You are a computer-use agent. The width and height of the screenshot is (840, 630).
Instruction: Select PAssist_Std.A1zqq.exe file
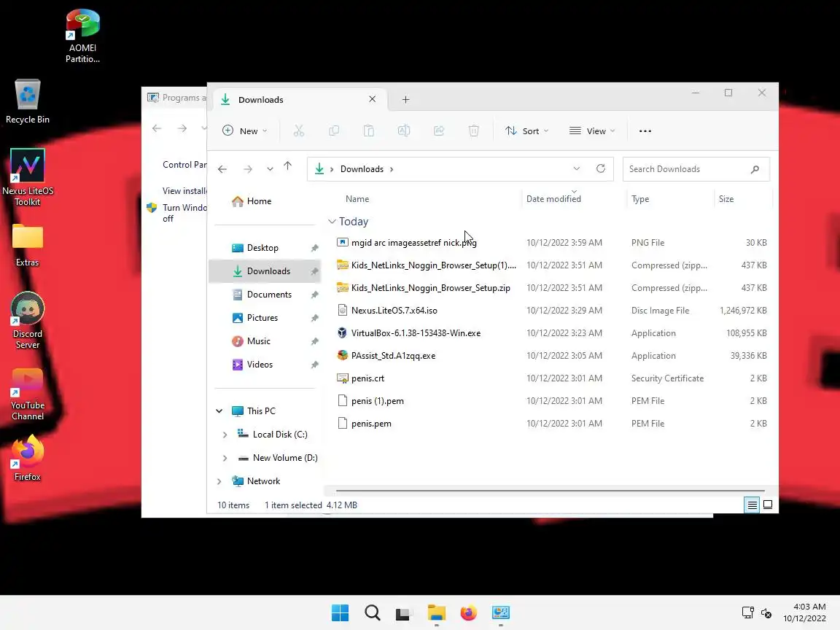tap(552, 356)
